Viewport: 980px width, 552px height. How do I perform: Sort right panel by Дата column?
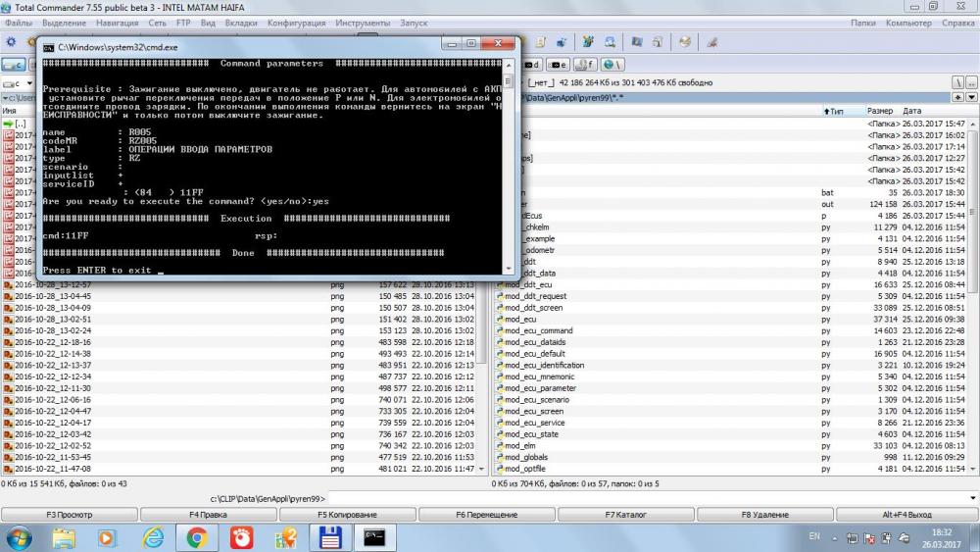(x=911, y=111)
